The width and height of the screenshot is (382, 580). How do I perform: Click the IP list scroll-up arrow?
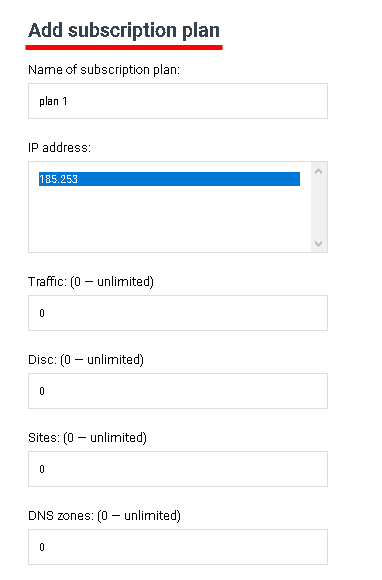point(319,171)
